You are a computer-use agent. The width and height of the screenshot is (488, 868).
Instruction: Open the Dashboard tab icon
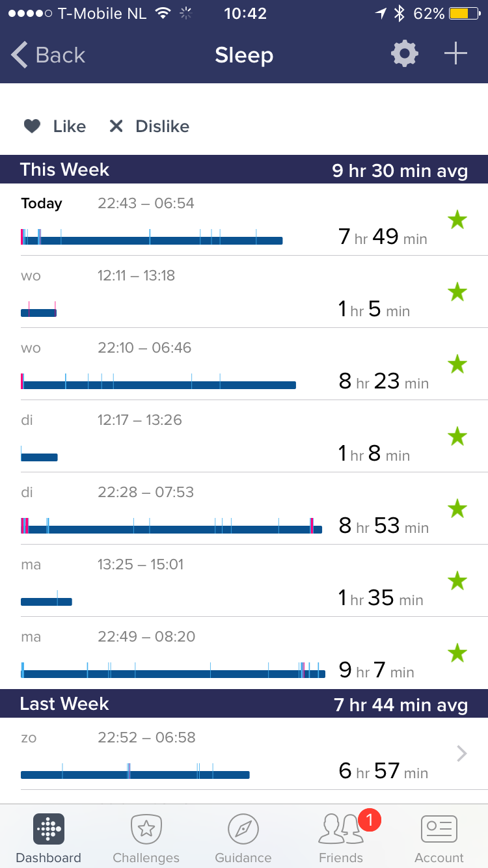click(49, 830)
